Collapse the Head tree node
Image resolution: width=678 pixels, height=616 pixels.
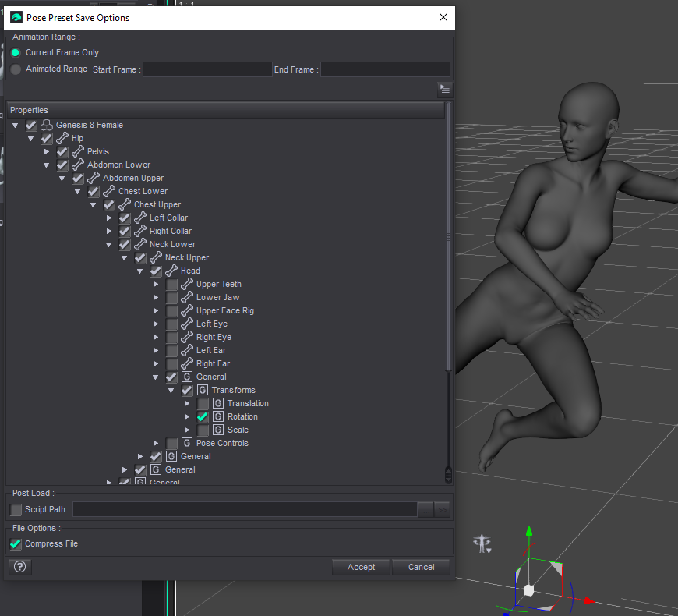[140, 271]
